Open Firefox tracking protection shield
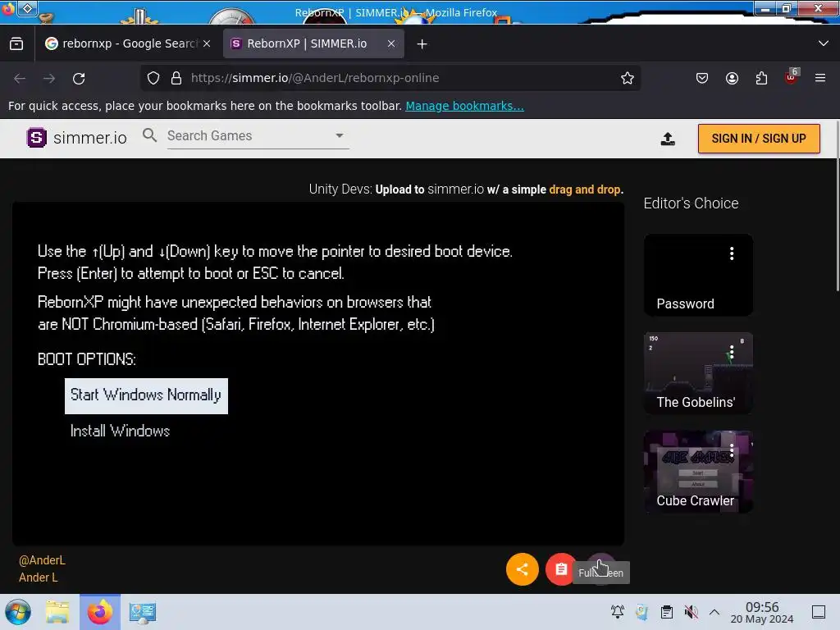This screenshot has width=840, height=630. (x=153, y=78)
